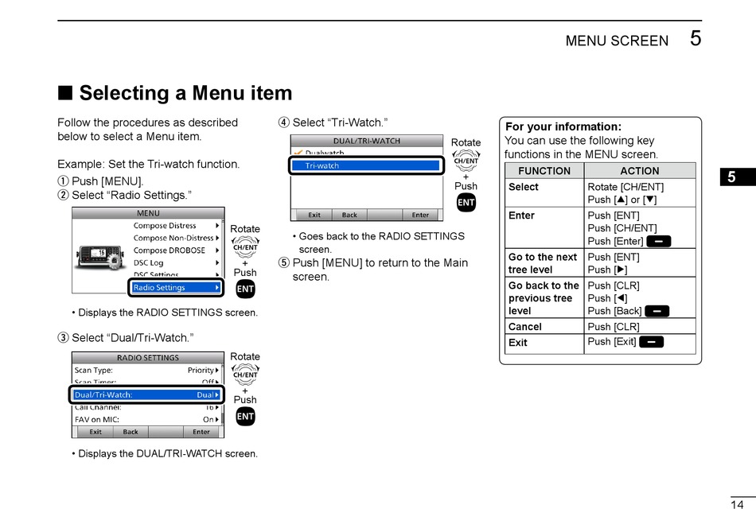Click the 'Push [MENU] to return to the Main screen' step

(374, 270)
